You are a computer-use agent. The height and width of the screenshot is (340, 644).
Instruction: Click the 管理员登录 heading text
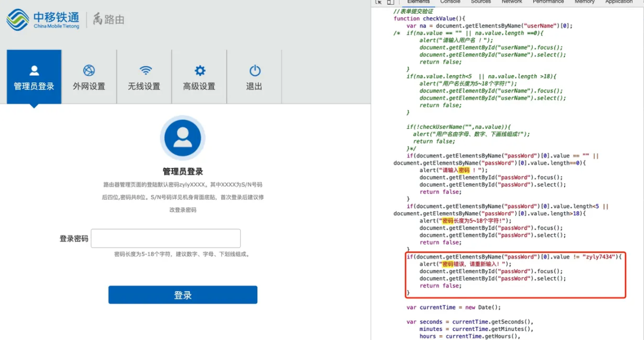[183, 171]
